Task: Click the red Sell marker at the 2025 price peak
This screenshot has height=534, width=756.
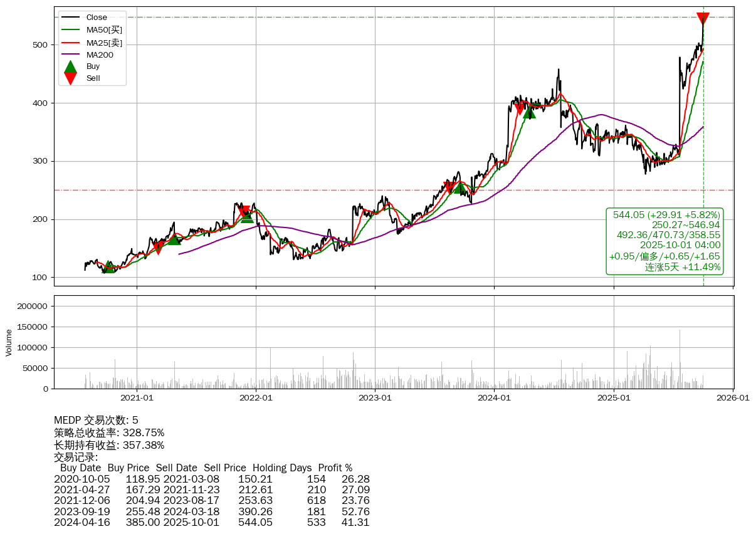Action: click(703, 19)
